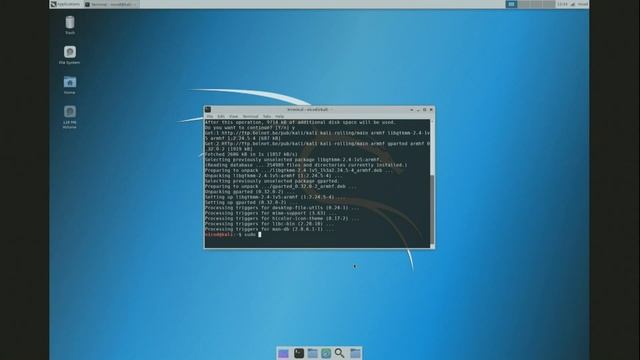Click the roll-up arrow in Terminal title bar
Viewport: 640px width, 360px height.
(411, 110)
